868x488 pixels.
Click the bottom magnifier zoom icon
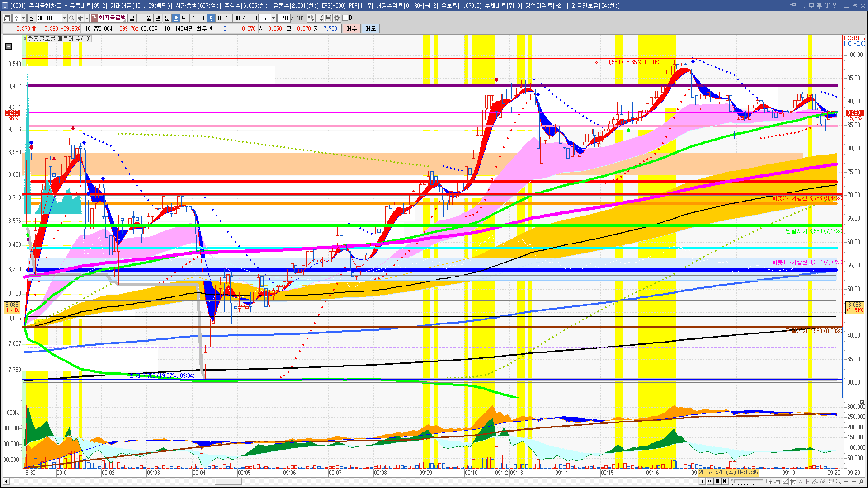coord(839,482)
